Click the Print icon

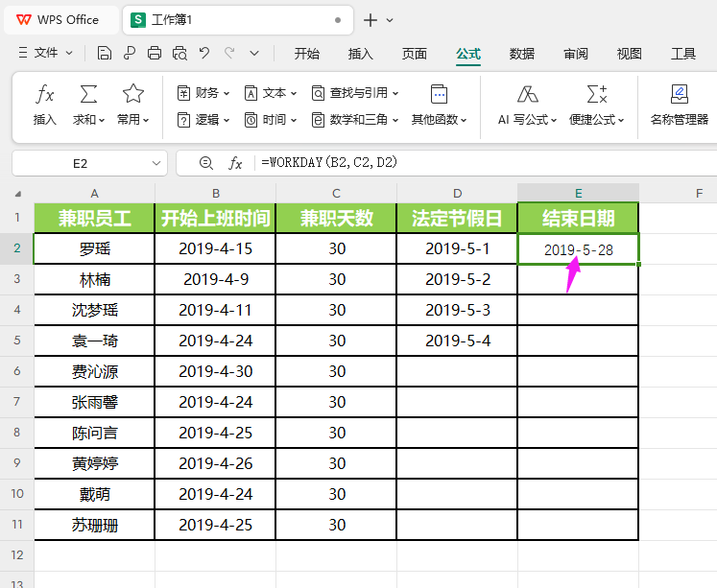pyautogui.click(x=155, y=54)
